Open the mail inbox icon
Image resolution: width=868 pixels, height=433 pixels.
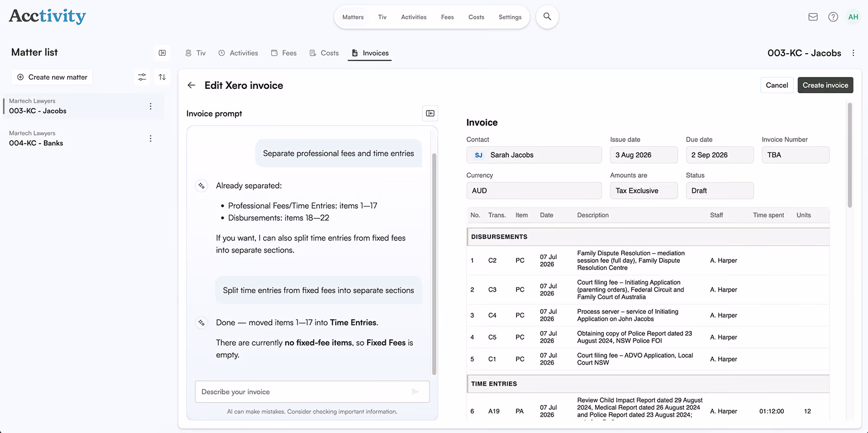coord(813,17)
